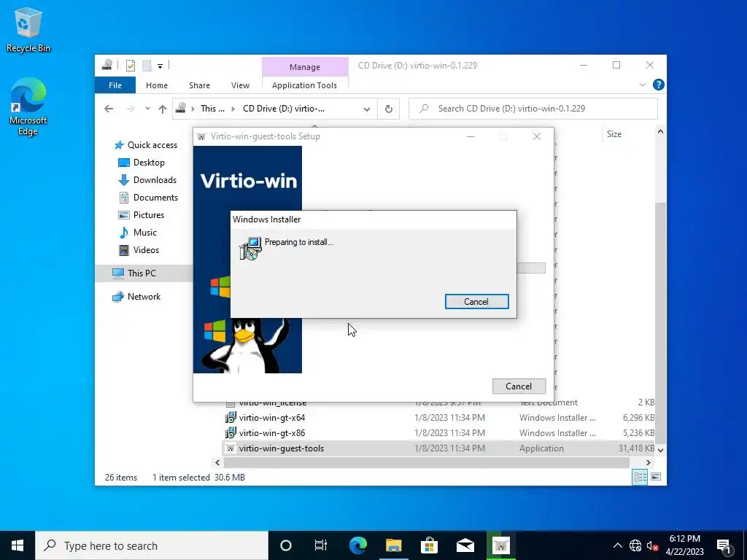This screenshot has height=560, width=747.
Task: Cancel the Virtio-win-guest-tools Setup wizard
Action: 519,386
